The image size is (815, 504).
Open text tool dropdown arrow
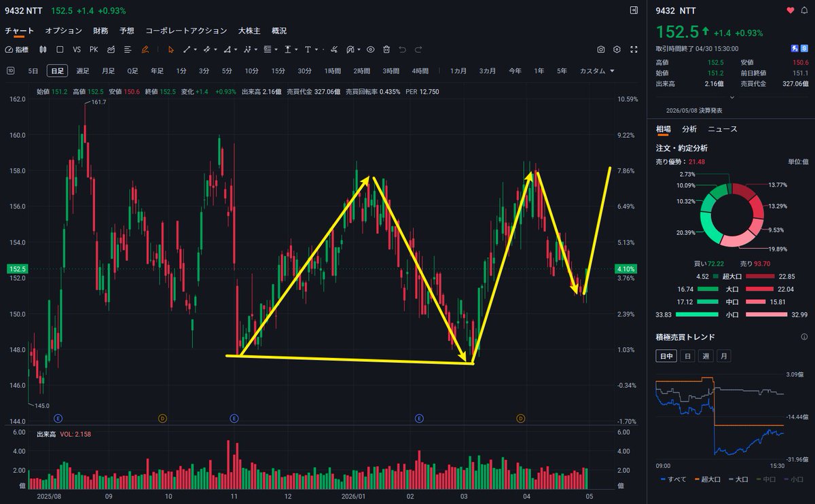pos(316,50)
